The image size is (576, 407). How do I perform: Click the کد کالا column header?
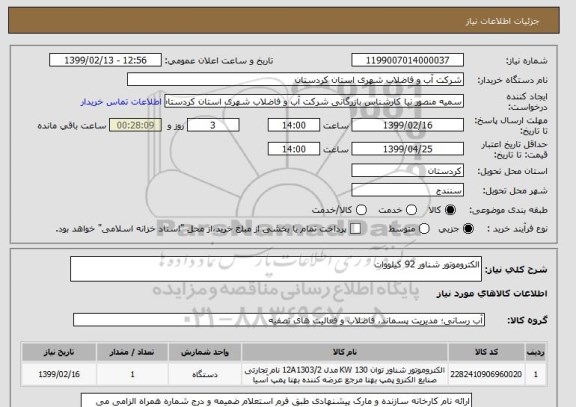(x=486, y=352)
